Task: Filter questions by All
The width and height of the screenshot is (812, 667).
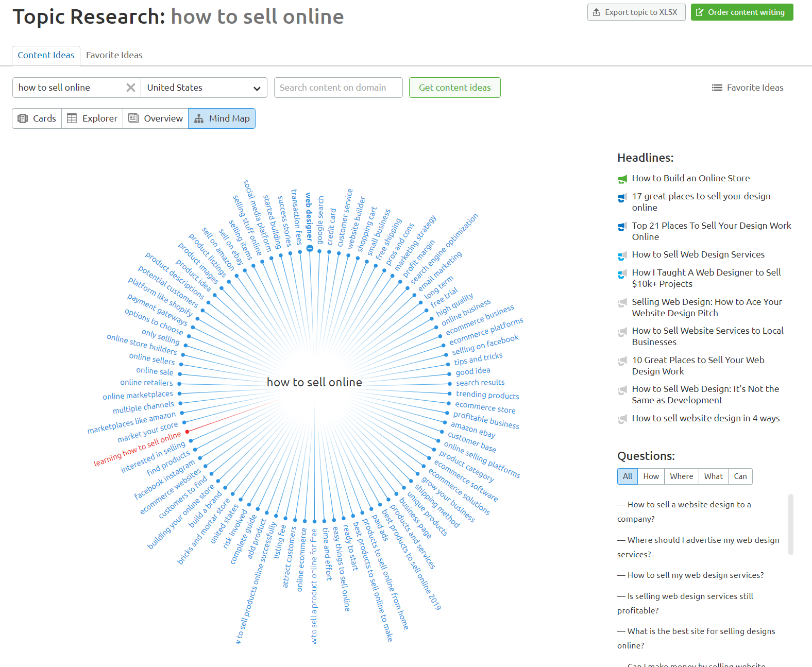Action: [628, 476]
